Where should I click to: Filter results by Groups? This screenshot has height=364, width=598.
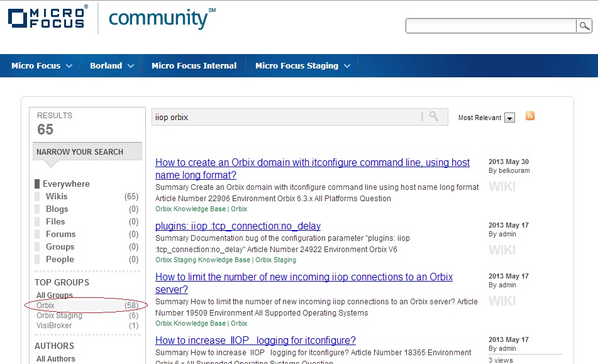[60, 246]
